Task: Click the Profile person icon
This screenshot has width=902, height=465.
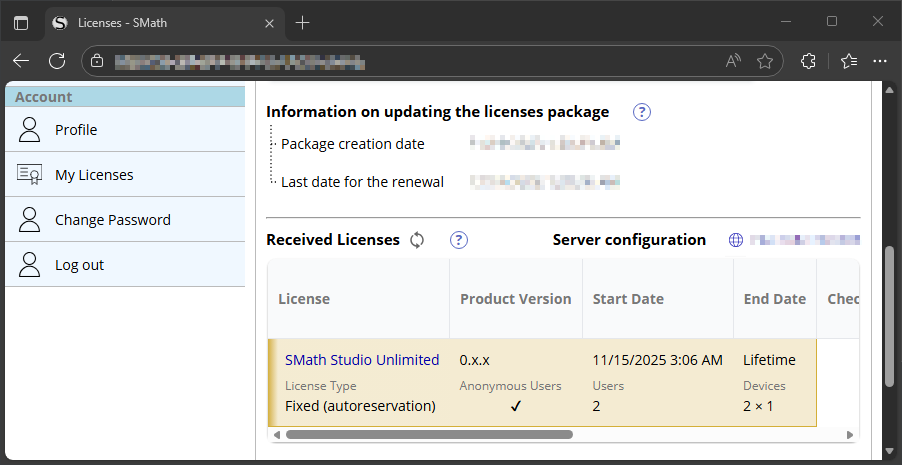Action: click(29, 129)
